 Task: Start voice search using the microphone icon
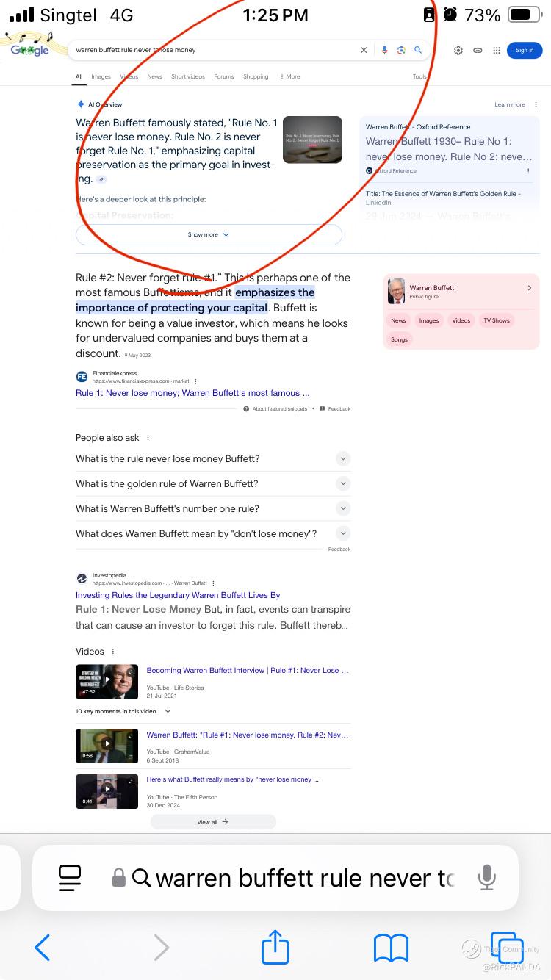click(384, 50)
